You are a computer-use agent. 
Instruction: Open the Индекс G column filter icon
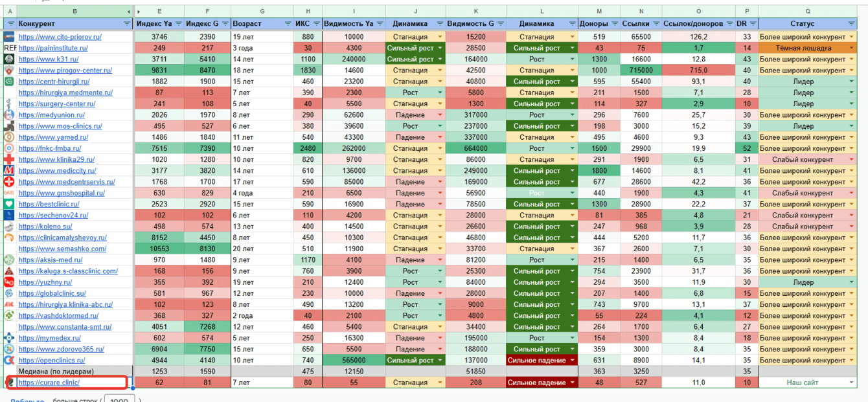point(224,23)
